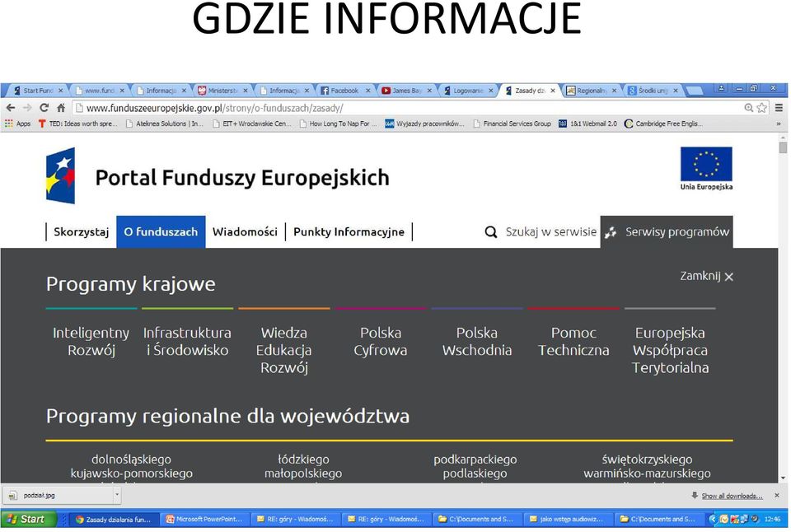Open the podział.jpg downloaded file
Image resolution: width=791 pixels, height=532 pixels.
tap(58, 495)
